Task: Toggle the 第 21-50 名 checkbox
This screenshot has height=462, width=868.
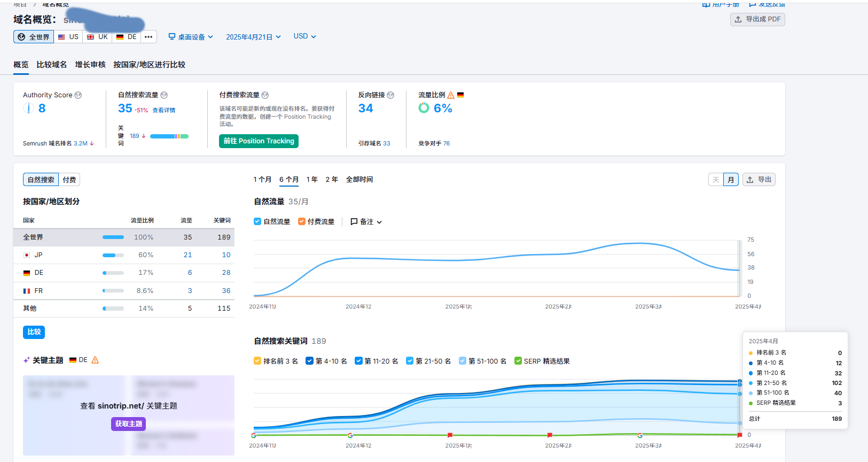Action: [410, 361]
